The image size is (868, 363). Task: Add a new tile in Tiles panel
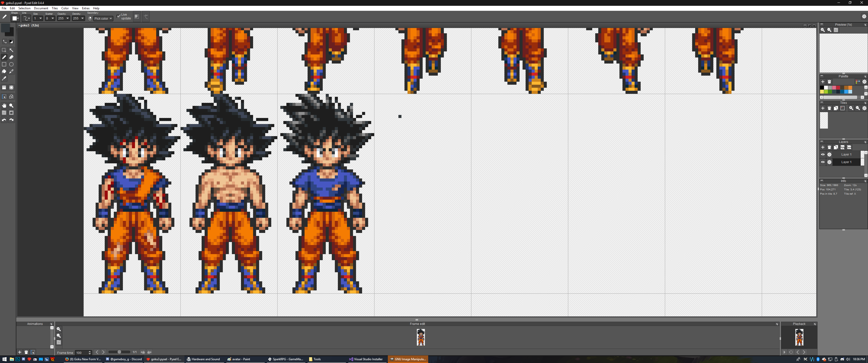pos(823,108)
